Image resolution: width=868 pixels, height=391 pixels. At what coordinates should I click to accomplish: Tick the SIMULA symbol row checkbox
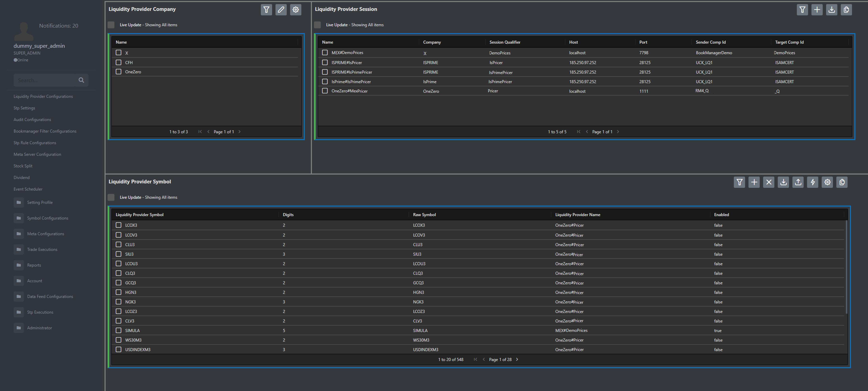[x=118, y=330]
